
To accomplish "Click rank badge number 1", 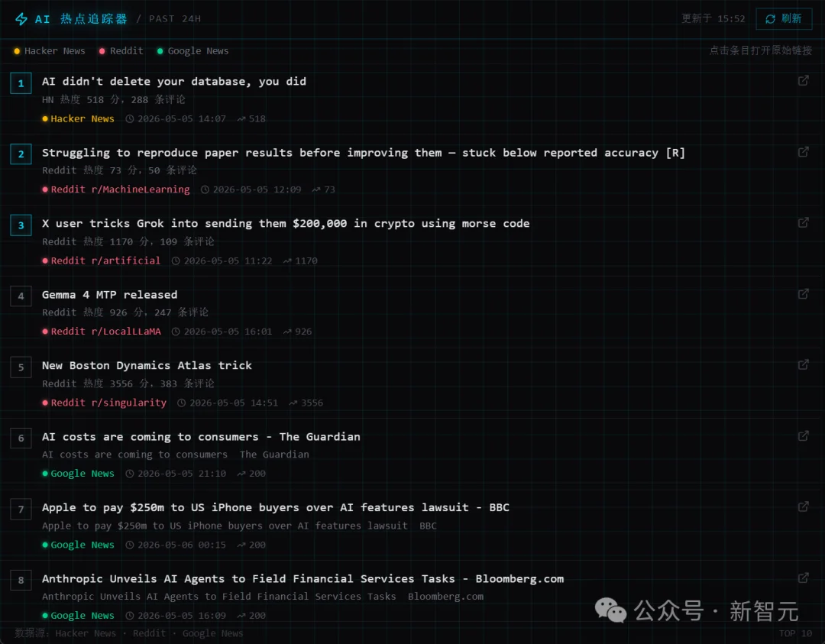I will 21,83.
